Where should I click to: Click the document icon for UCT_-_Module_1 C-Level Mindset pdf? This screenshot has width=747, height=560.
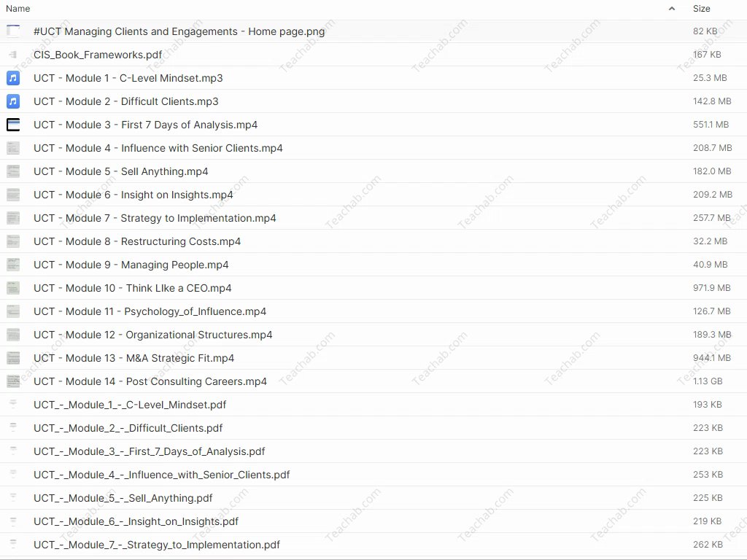pos(13,405)
